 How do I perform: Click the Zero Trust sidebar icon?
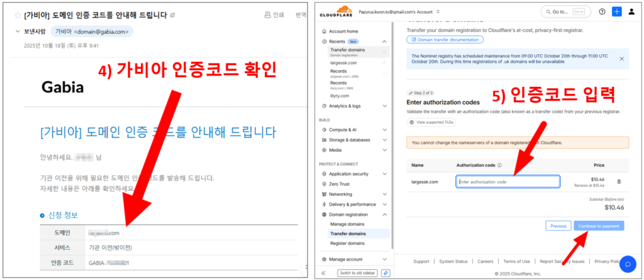pyautogui.click(x=325, y=184)
